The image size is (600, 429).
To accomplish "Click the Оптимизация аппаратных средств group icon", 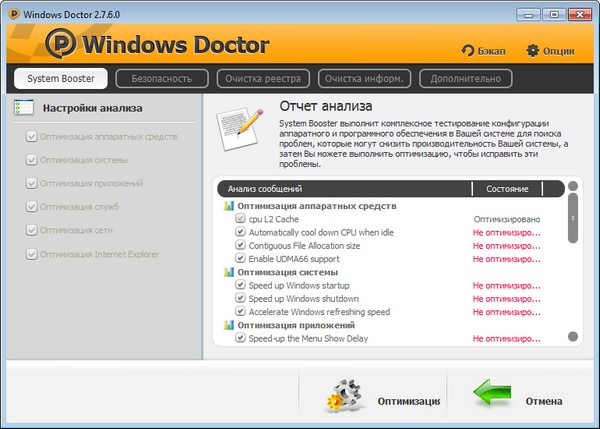I will coord(228,206).
